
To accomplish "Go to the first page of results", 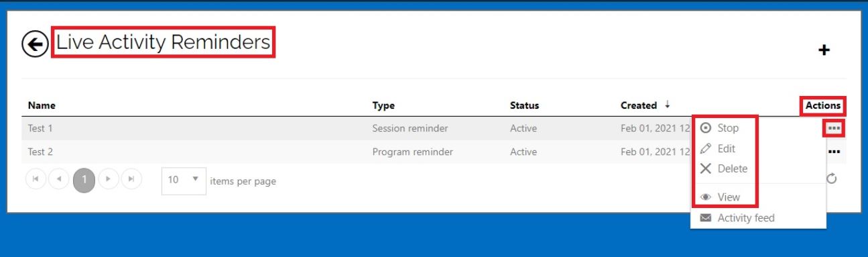I will 36,180.
